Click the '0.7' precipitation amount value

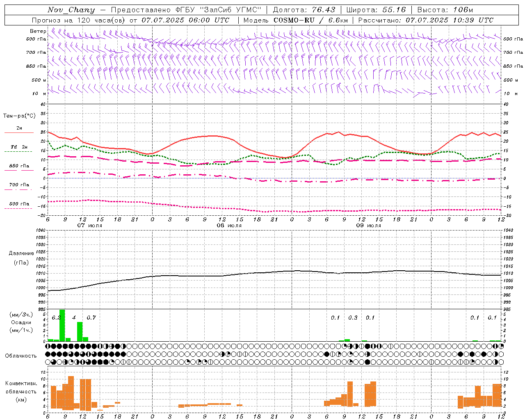[x=91, y=317]
